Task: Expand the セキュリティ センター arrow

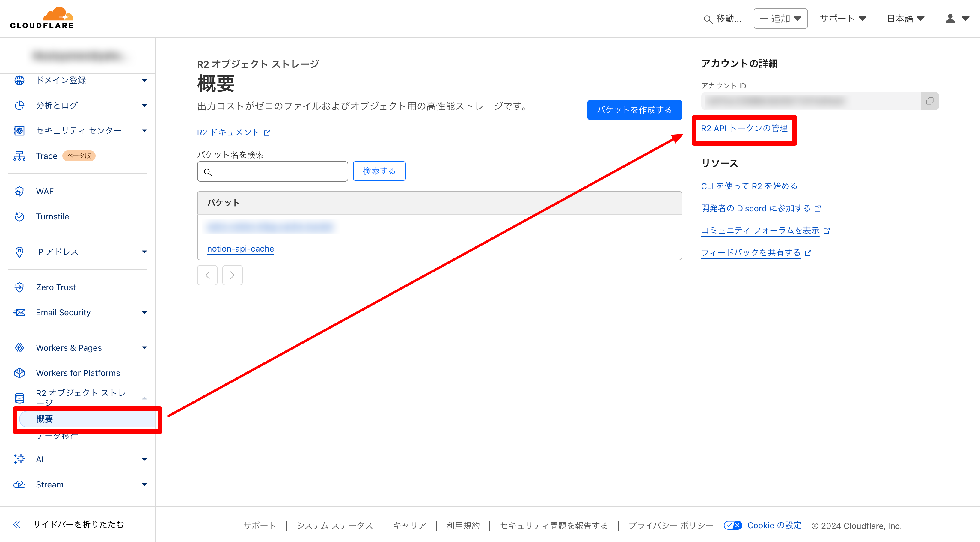Action: click(x=144, y=130)
